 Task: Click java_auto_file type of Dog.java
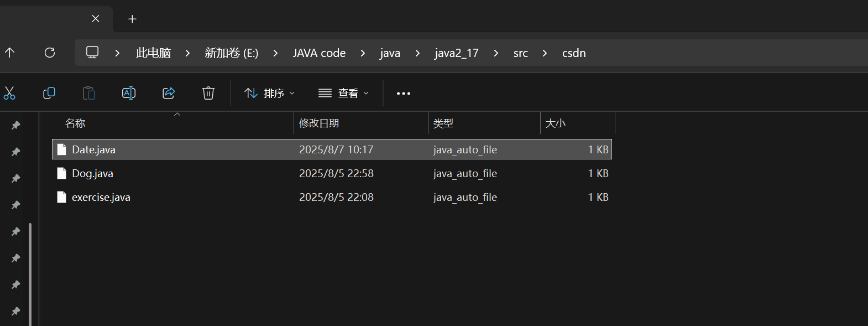click(465, 173)
